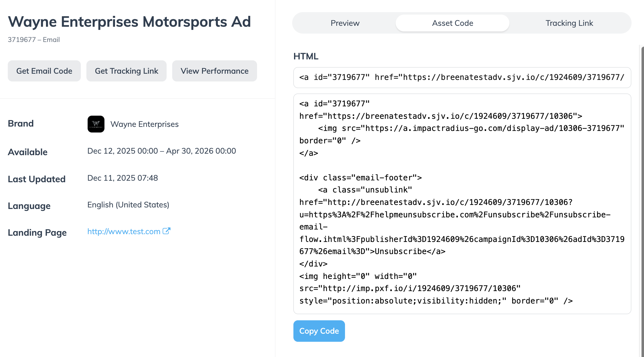The image size is (644, 357).
Task: Click the ad ID 3719677 – Email subtitle
Action: click(x=34, y=40)
